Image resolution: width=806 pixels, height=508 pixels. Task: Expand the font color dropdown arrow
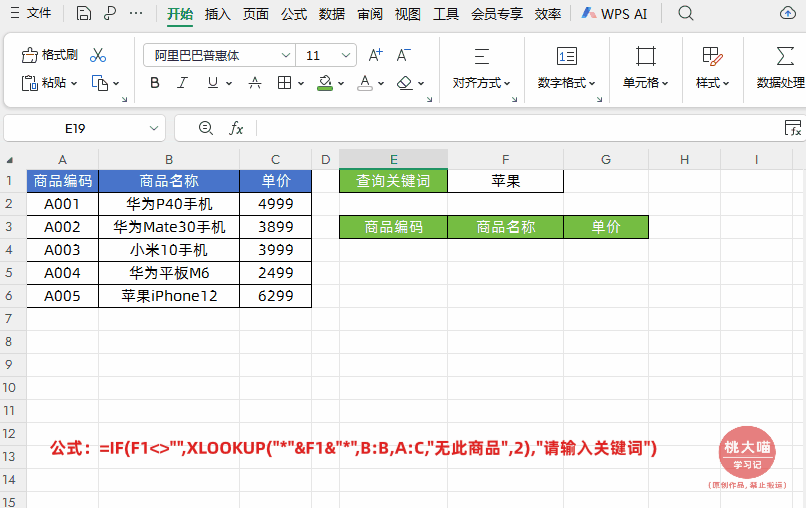pyautogui.click(x=381, y=83)
